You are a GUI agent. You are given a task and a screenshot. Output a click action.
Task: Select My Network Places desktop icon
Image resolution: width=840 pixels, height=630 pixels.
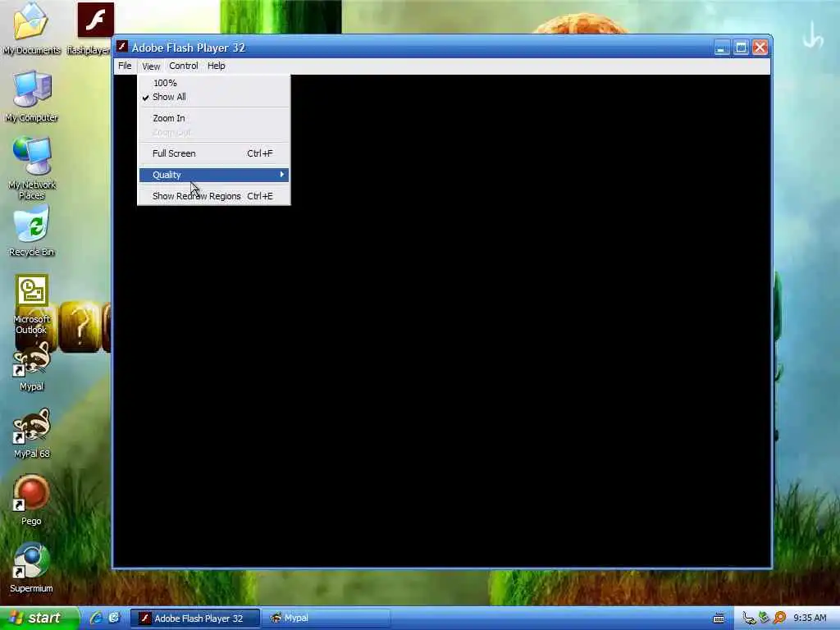pos(32,168)
